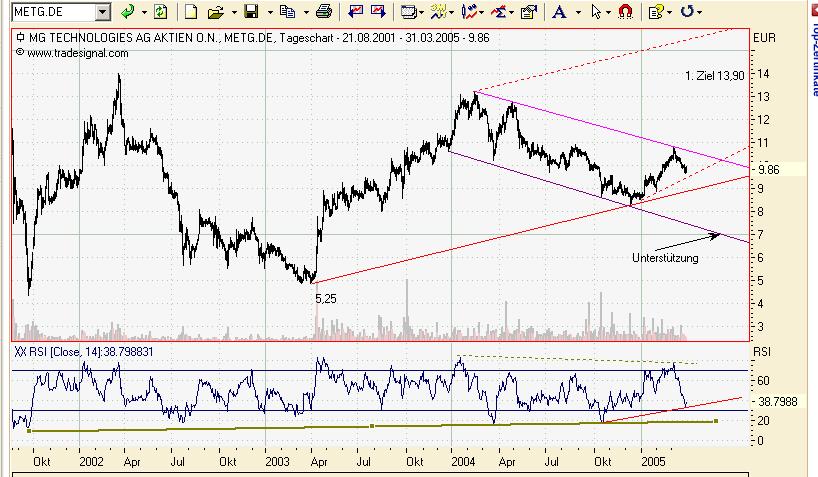Click the EUR currency axis label

click(764, 38)
